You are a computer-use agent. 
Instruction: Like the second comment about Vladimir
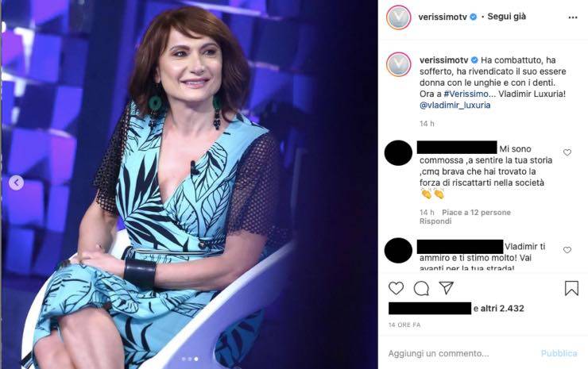click(x=567, y=250)
